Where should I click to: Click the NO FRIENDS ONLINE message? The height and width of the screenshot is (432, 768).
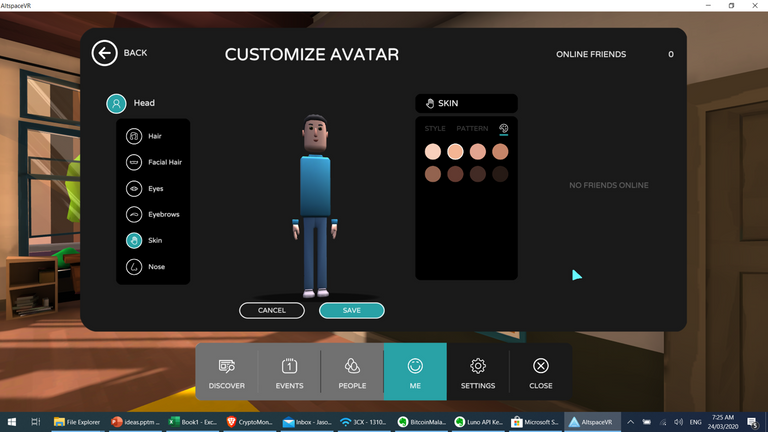[608, 185]
